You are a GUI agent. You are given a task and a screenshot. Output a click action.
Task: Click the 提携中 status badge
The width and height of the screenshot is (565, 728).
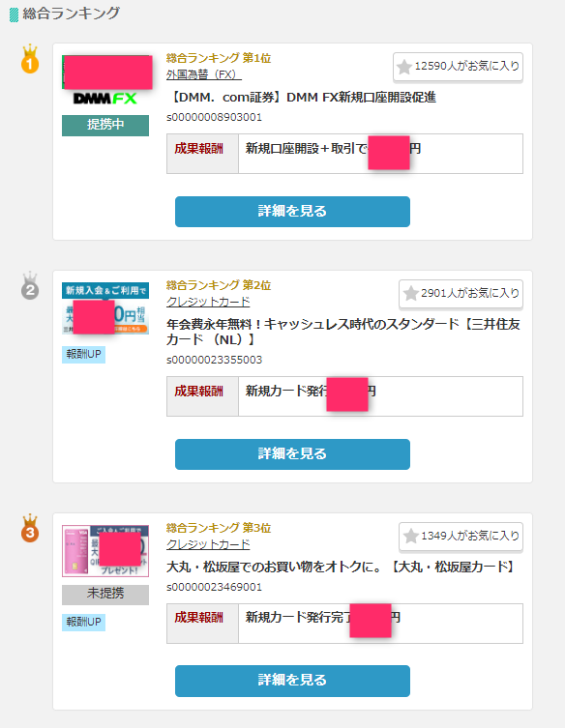105,126
